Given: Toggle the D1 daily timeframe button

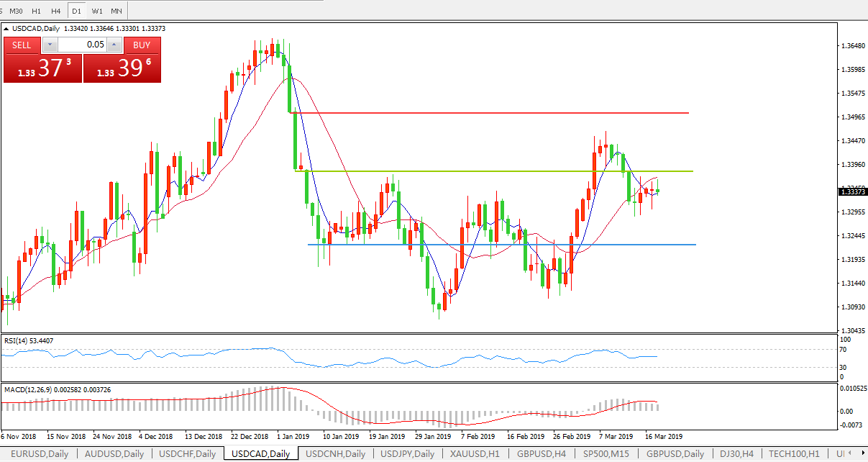Looking at the screenshot, I should click(76, 12).
